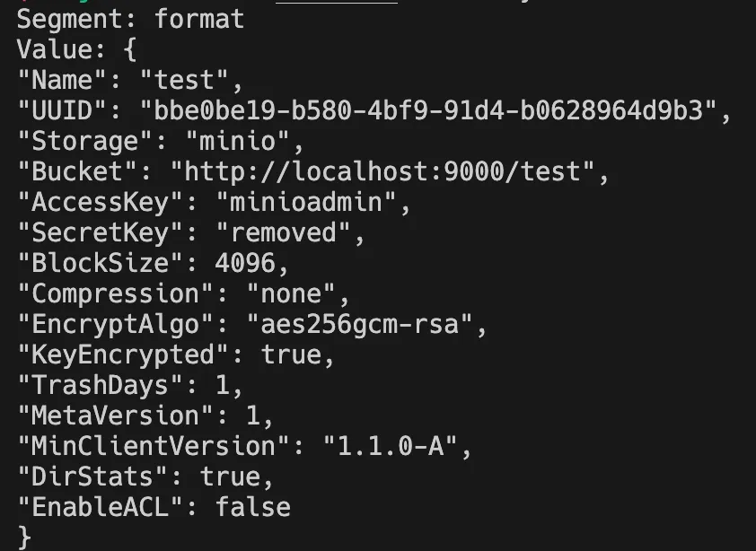
Task: Click the EnableACL false value
Action: click(x=252, y=507)
